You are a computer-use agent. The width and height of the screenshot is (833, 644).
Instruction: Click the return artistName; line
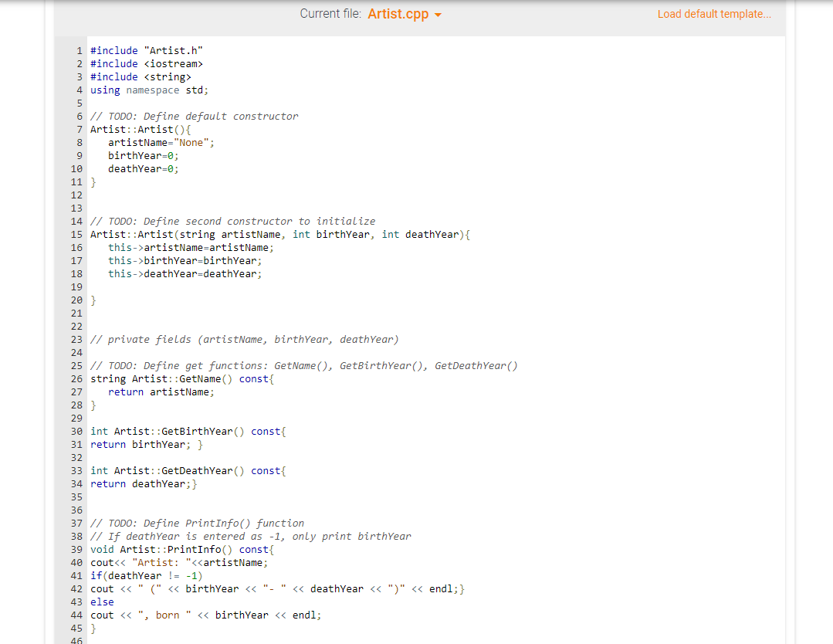pyautogui.click(x=161, y=392)
